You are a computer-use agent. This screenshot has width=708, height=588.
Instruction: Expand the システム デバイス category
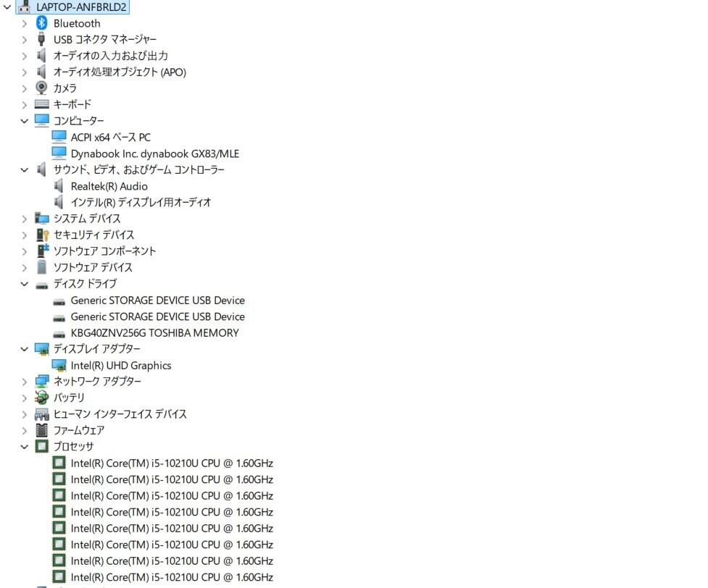tap(25, 219)
